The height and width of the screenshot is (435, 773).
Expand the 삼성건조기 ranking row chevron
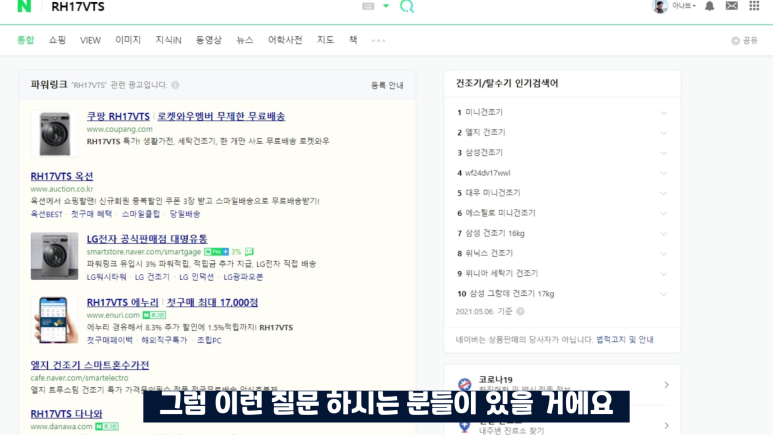[664, 153]
